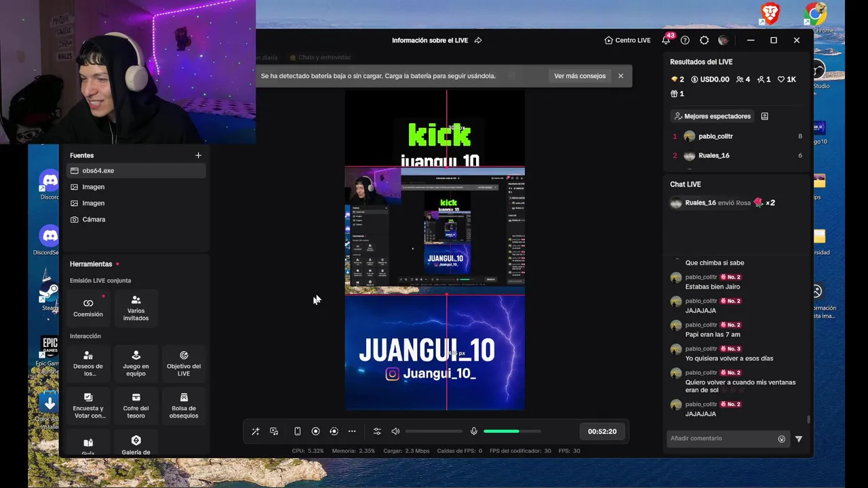Screen dimensions: 868x488
Task: Adjust the speaker volume slider
Action: pyautogui.click(x=434, y=432)
